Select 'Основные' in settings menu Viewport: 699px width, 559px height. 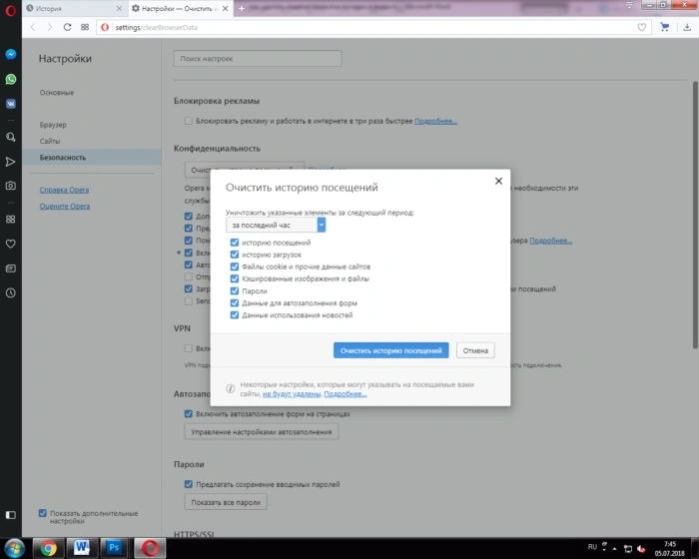tap(57, 93)
